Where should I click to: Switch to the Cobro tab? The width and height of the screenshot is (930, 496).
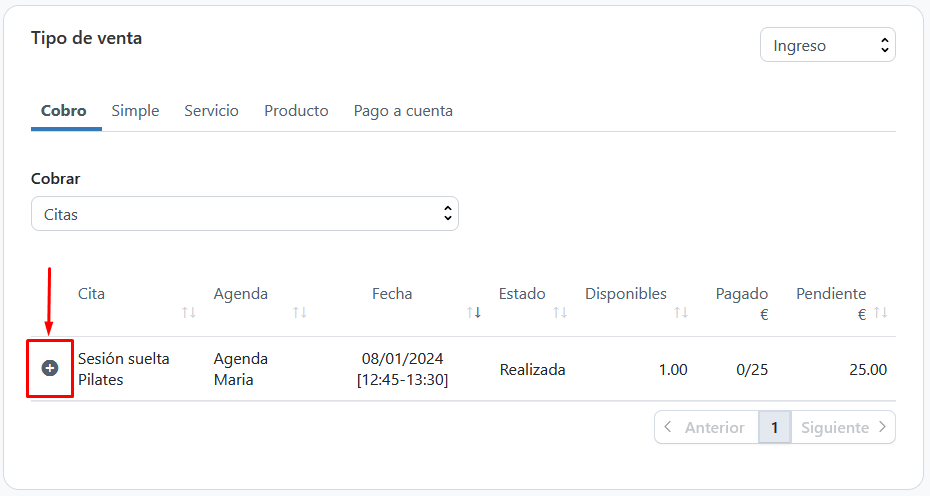64,111
